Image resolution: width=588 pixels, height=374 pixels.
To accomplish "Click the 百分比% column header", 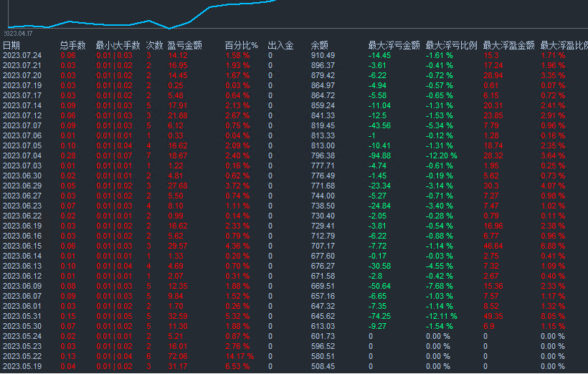I will click(241, 45).
